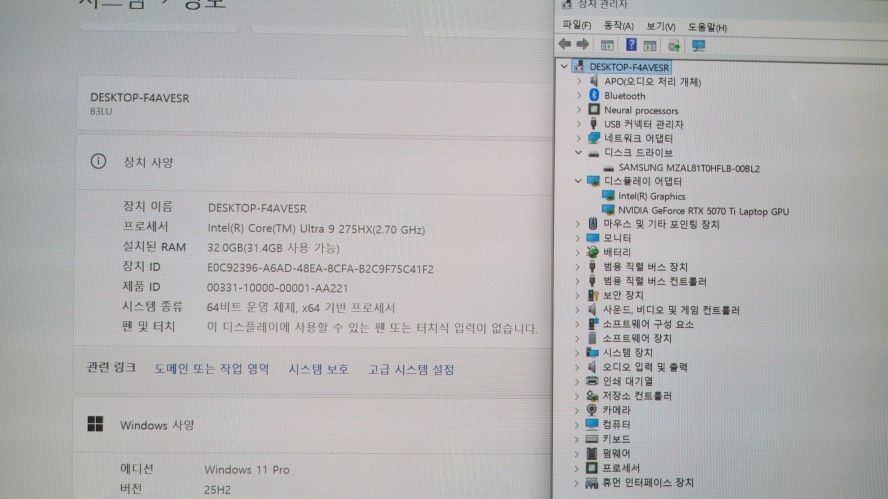Image resolution: width=888 pixels, height=499 pixels.
Task: Click the Forward arrow in Device Manager toolbar
Action: (582, 44)
